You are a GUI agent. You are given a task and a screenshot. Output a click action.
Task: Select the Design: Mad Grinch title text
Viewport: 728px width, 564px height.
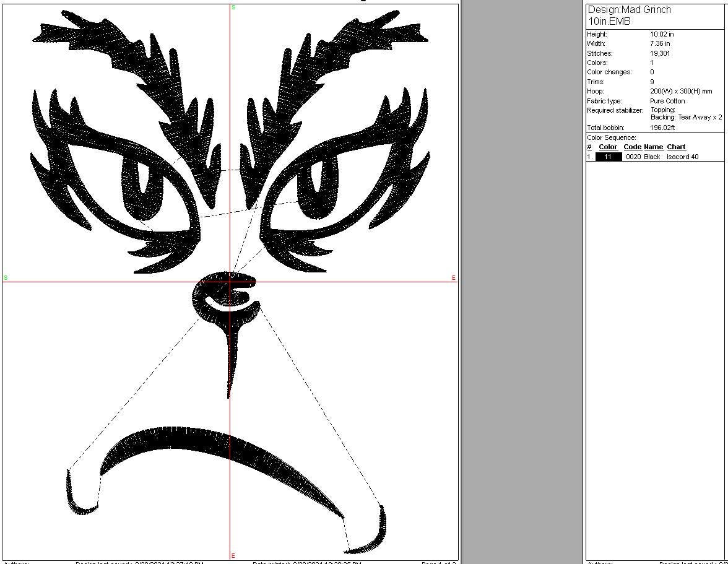pyautogui.click(x=629, y=10)
